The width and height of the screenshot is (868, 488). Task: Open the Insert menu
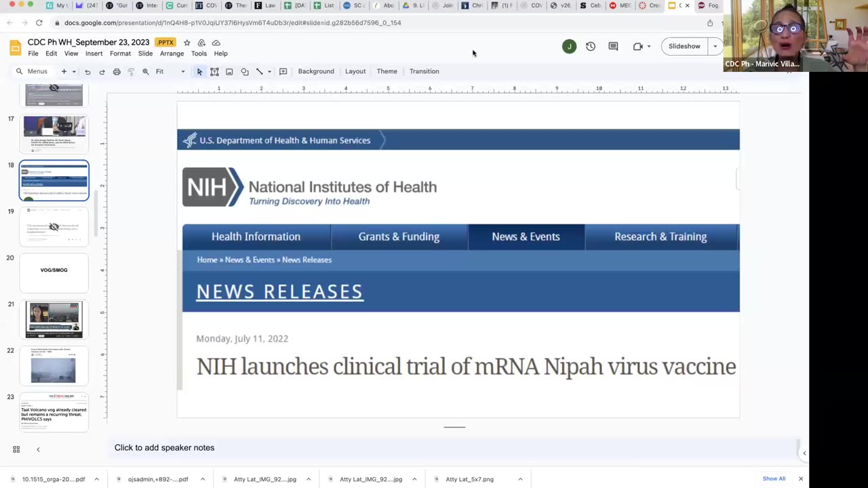coord(94,54)
